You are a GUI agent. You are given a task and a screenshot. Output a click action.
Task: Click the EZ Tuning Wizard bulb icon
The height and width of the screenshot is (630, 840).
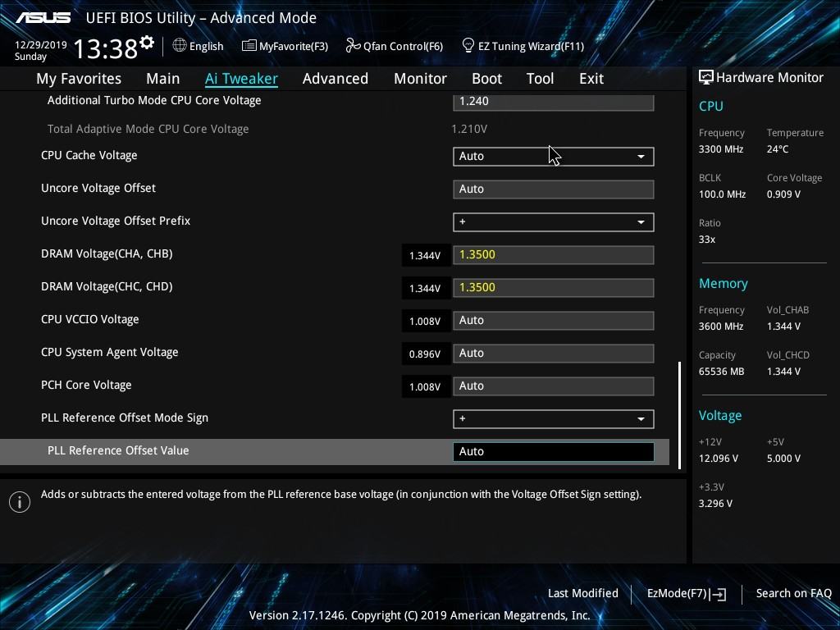[468, 46]
